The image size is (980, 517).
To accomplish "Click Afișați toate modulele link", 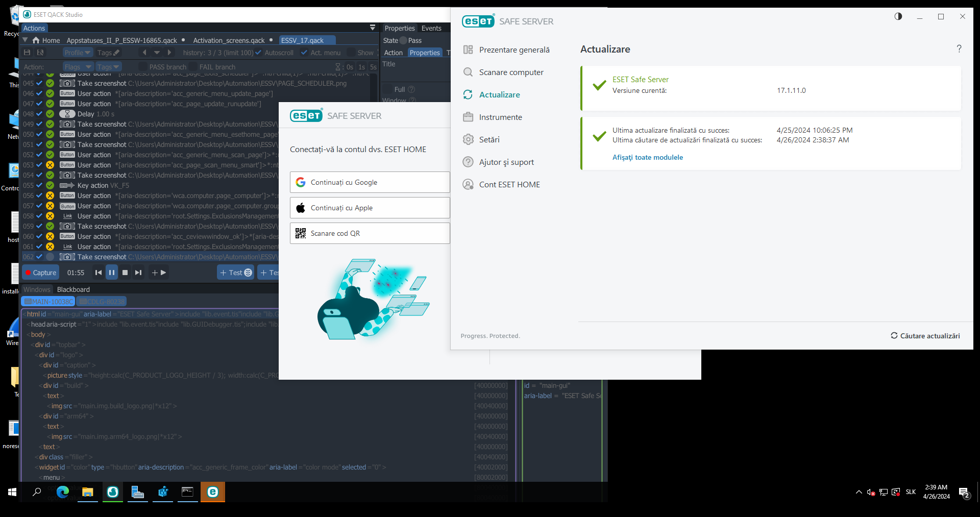I will (647, 157).
